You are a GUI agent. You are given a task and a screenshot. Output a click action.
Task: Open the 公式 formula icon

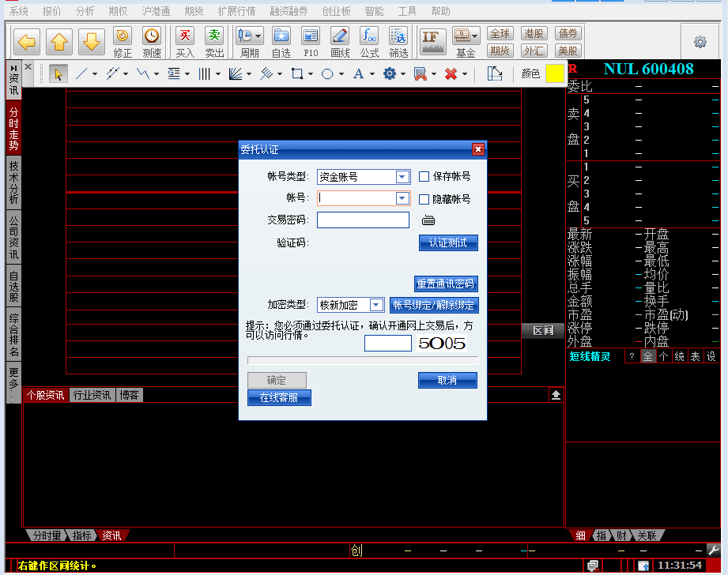[x=369, y=41]
